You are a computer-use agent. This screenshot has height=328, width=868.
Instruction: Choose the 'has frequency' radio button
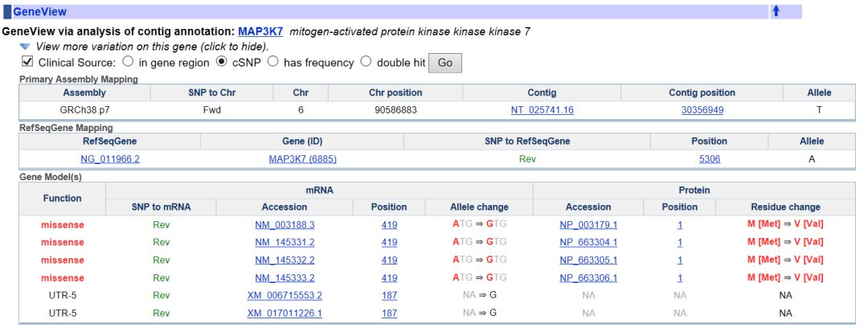pyautogui.click(x=272, y=62)
